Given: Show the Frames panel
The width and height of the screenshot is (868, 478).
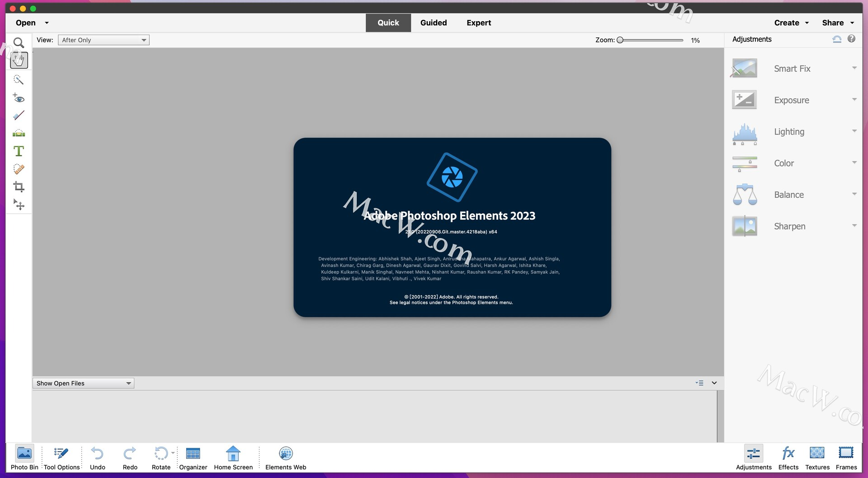Looking at the screenshot, I should click(846, 458).
